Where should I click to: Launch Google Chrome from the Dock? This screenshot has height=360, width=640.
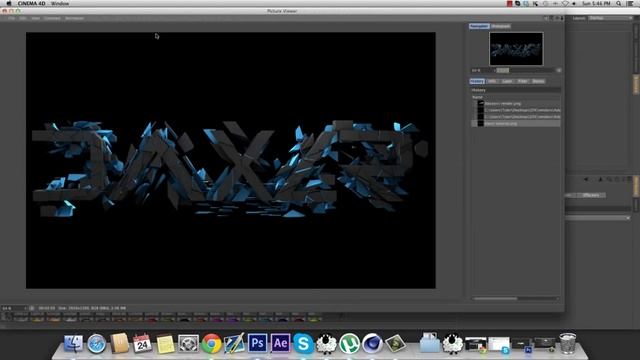tap(211, 344)
